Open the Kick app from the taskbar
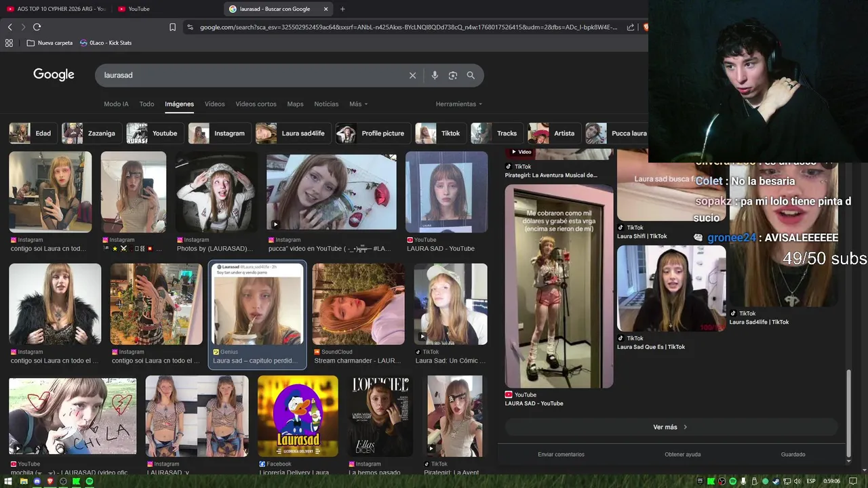The image size is (868, 488). tap(76, 481)
